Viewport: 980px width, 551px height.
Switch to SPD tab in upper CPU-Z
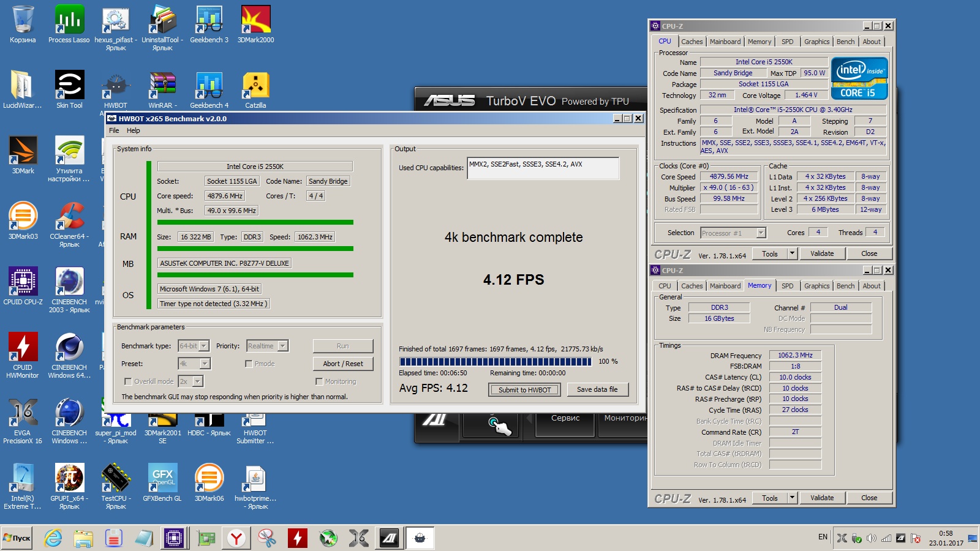(787, 42)
